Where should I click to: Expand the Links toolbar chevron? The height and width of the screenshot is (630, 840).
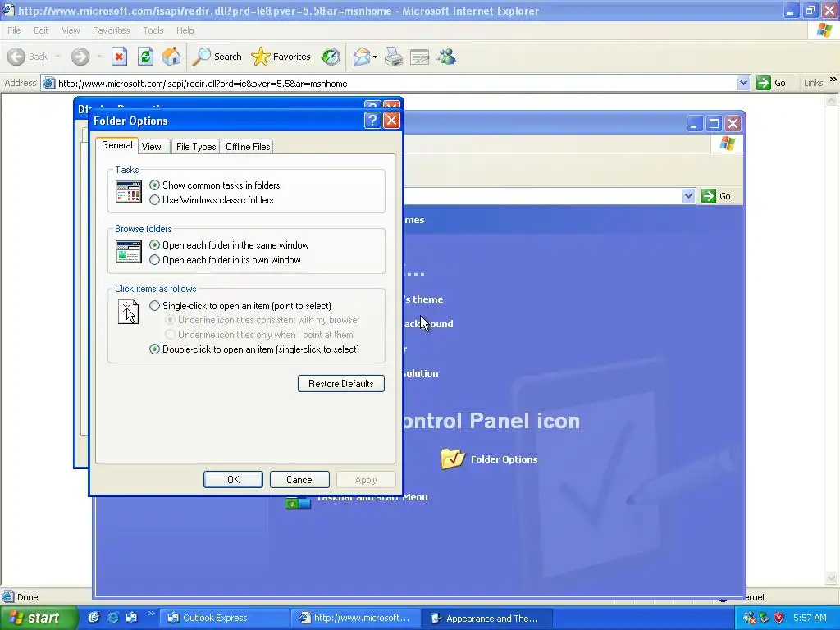(x=833, y=80)
